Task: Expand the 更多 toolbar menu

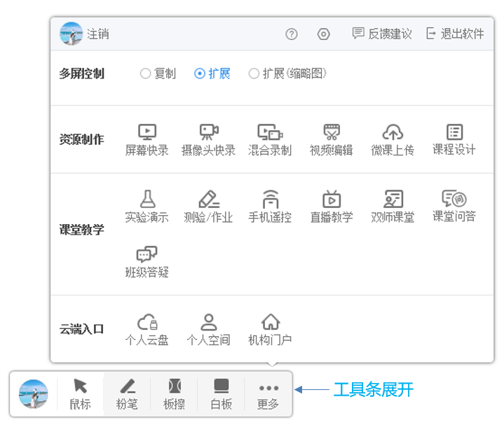Action: point(268,394)
